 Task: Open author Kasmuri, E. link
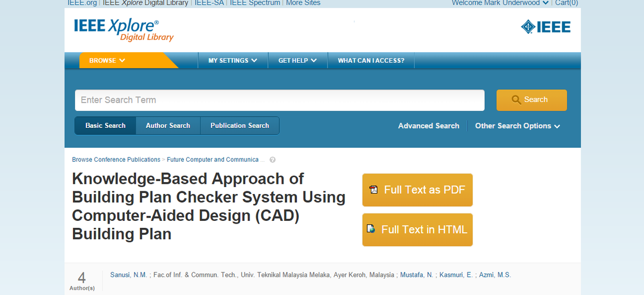coord(456,275)
